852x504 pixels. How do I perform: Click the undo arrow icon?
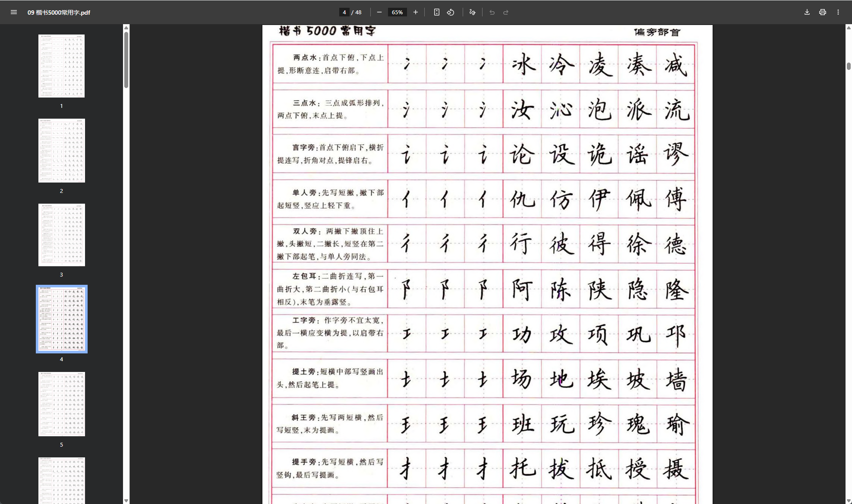[x=492, y=12]
